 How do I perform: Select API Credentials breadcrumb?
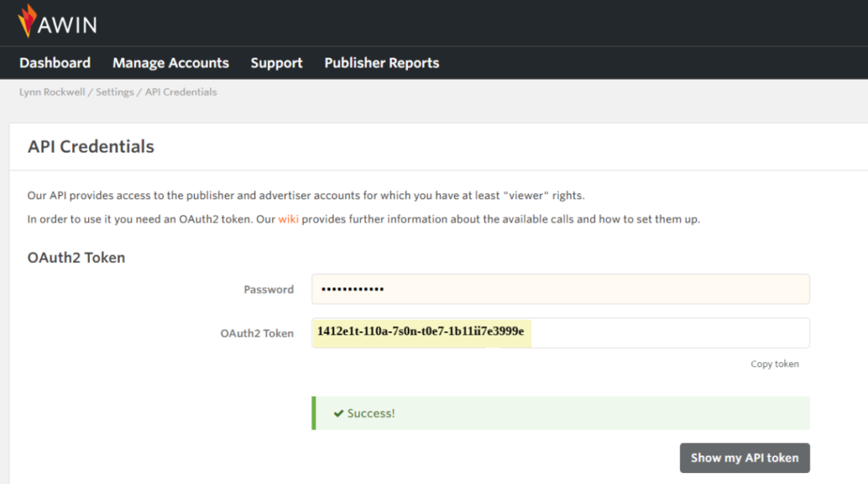[181, 92]
